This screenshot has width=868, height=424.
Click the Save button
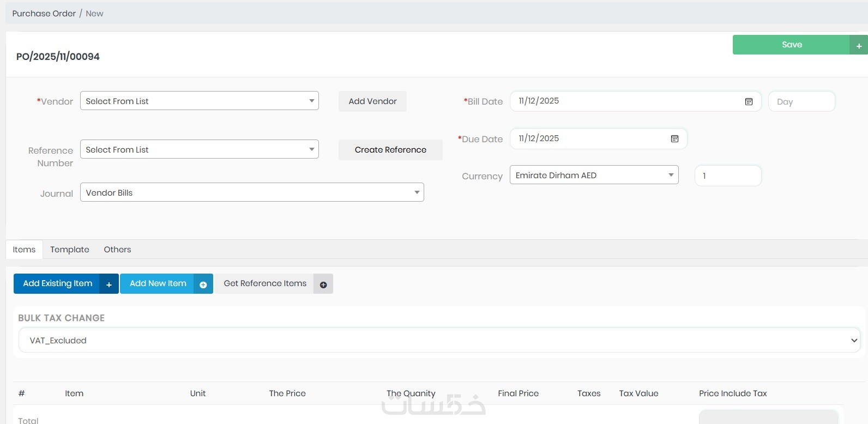tap(791, 45)
